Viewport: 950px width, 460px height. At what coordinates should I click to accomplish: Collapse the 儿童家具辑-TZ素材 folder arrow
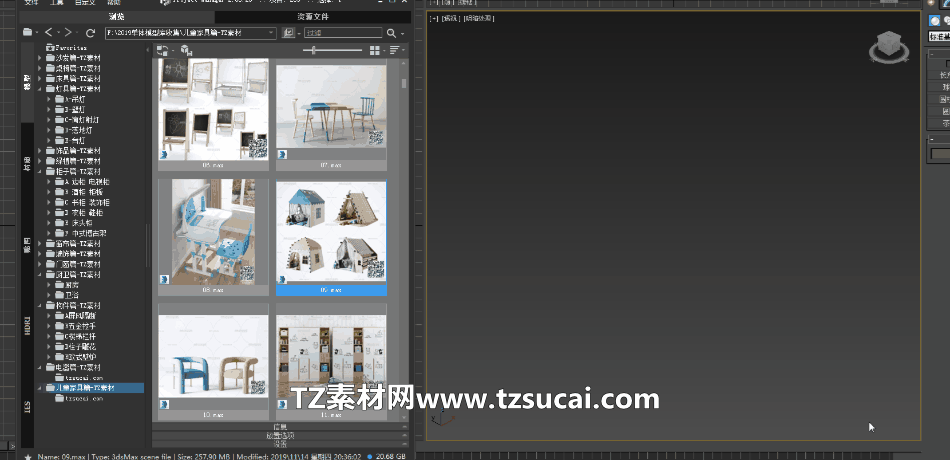click(x=40, y=388)
